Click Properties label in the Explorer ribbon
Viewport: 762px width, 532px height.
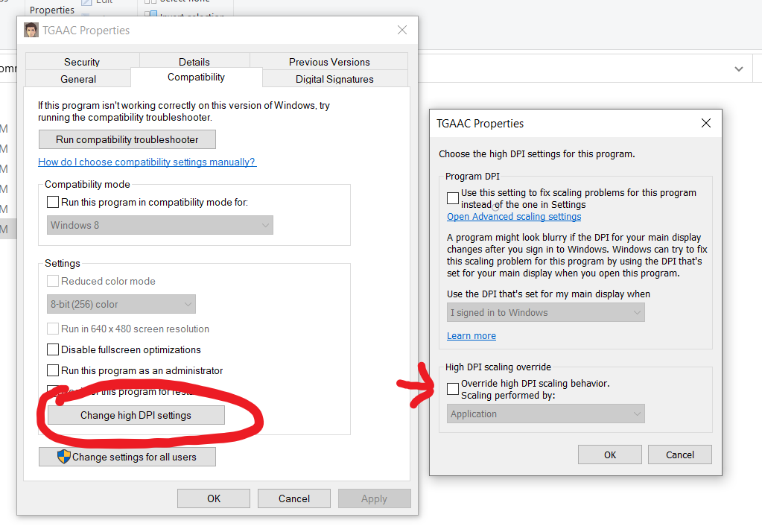click(x=52, y=10)
